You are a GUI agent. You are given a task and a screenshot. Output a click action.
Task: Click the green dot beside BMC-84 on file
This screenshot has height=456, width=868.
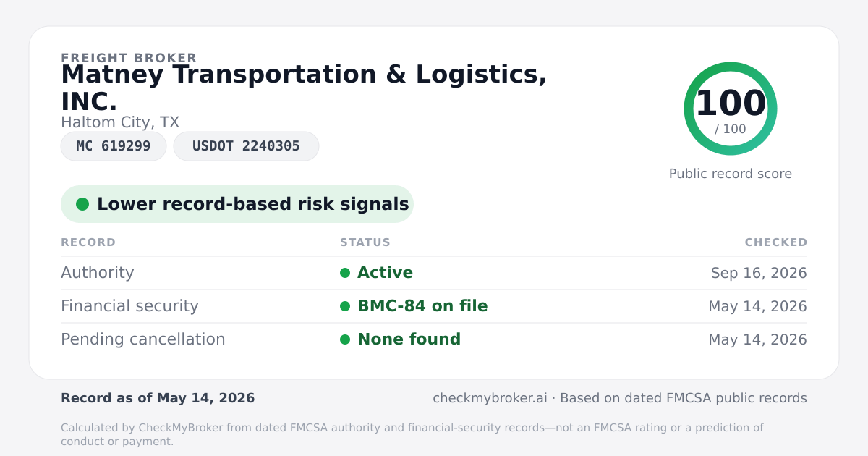tap(345, 306)
